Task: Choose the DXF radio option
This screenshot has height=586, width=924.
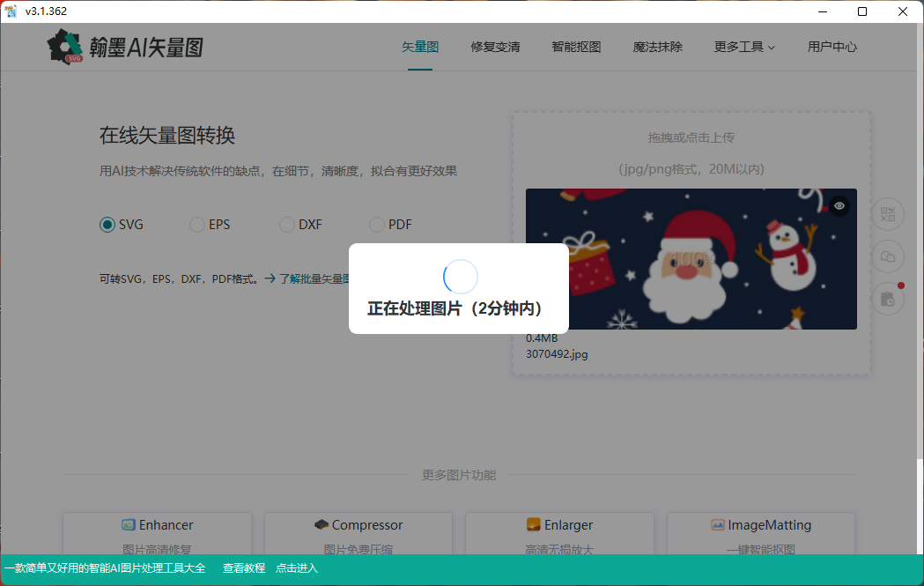Action: coord(287,225)
